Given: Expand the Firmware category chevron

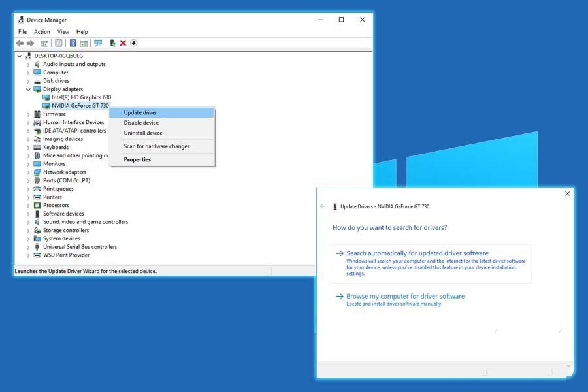Looking at the screenshot, I should (x=28, y=114).
